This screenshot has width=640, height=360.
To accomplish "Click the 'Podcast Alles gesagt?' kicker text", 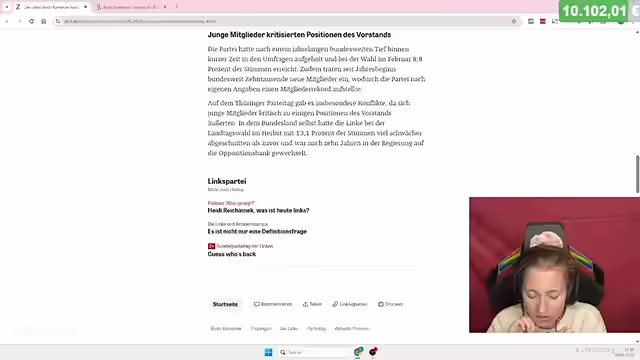I will tap(231, 203).
